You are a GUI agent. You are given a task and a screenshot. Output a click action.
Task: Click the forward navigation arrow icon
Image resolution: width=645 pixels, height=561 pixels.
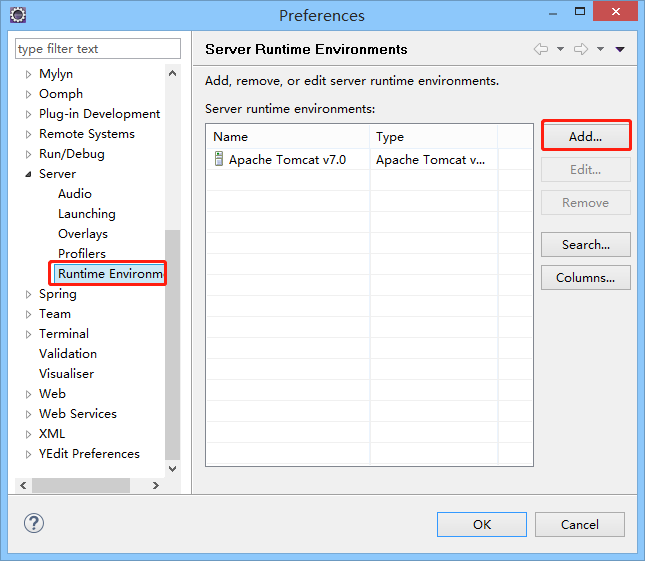coord(581,49)
